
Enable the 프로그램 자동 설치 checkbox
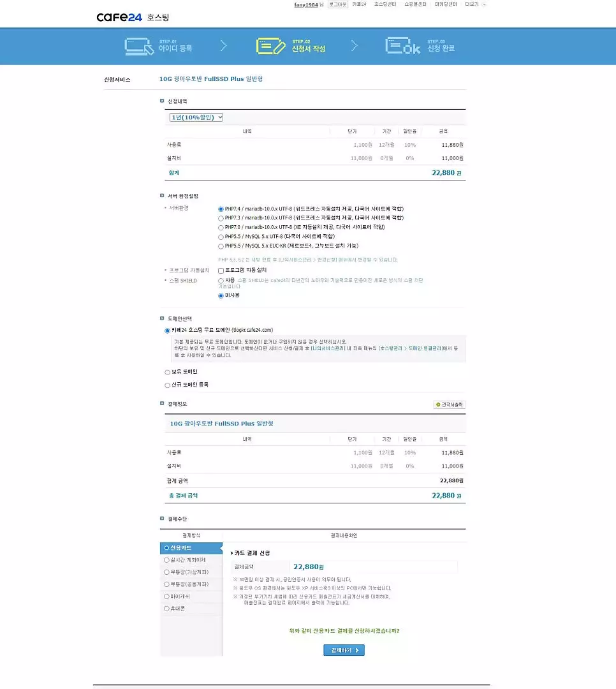tap(221, 270)
